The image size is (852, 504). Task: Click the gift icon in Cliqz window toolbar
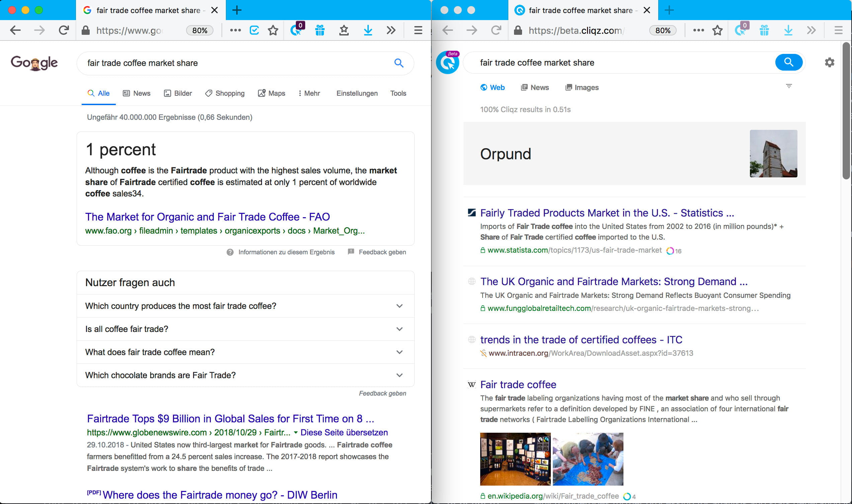click(764, 30)
